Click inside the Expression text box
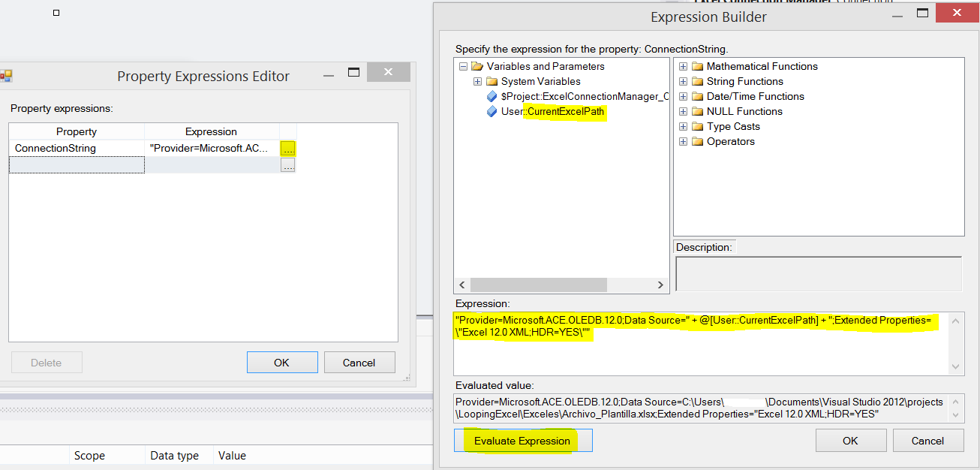 point(701,343)
